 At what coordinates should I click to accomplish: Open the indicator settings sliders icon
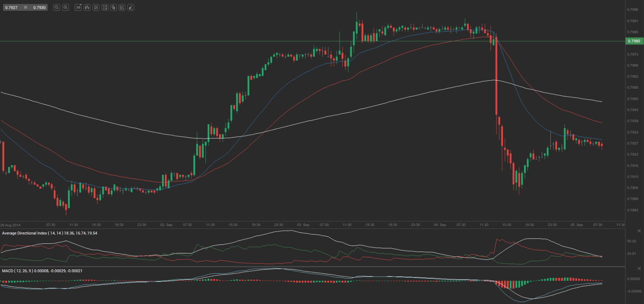pyautogui.click(x=96, y=7)
